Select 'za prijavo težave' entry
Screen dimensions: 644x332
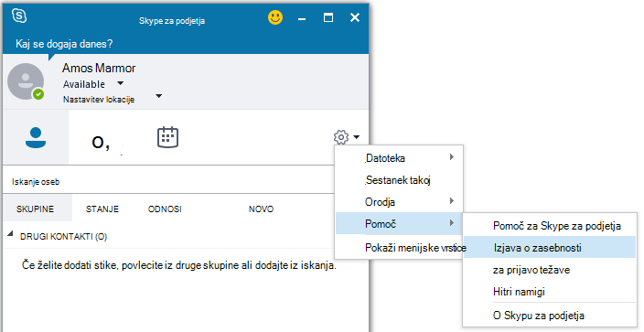click(550, 270)
